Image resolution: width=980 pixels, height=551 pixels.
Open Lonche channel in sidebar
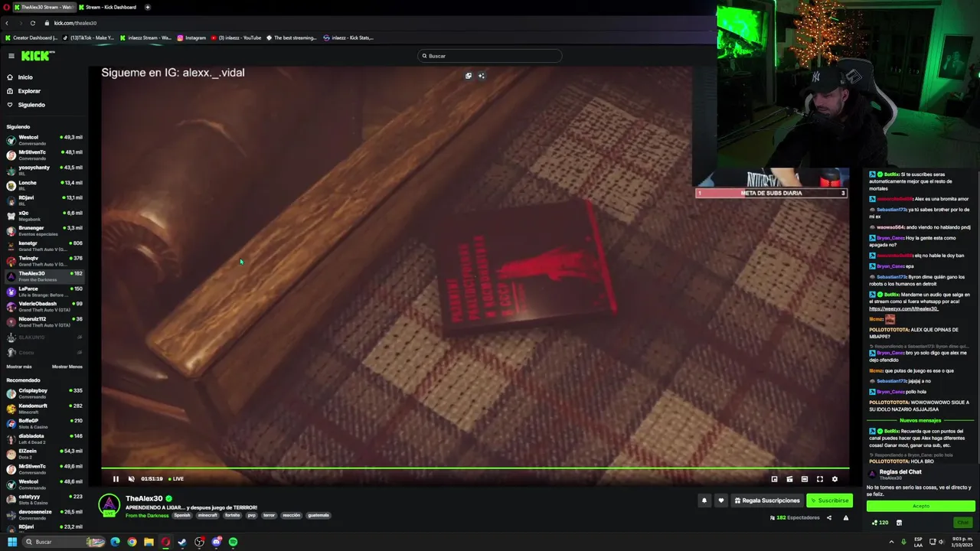pyautogui.click(x=44, y=185)
